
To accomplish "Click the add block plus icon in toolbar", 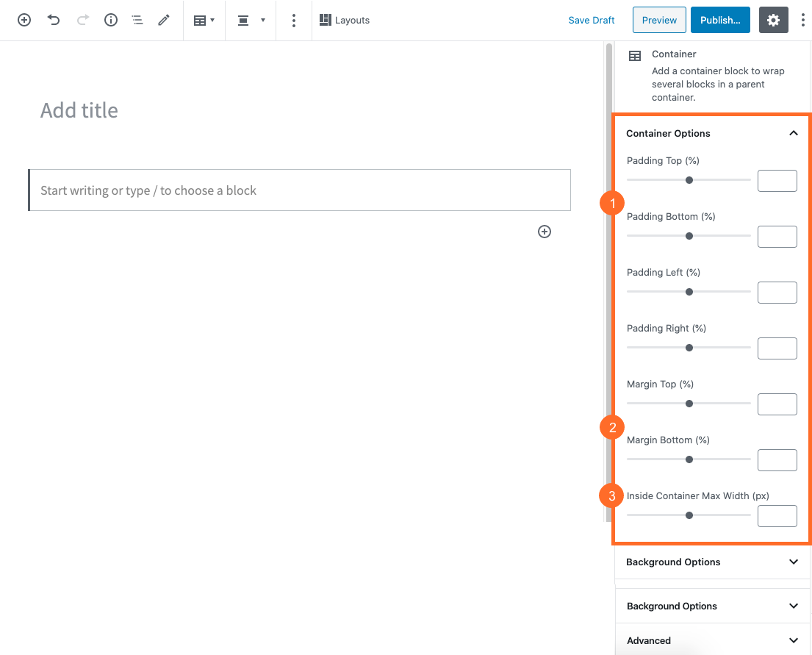I will (x=24, y=21).
